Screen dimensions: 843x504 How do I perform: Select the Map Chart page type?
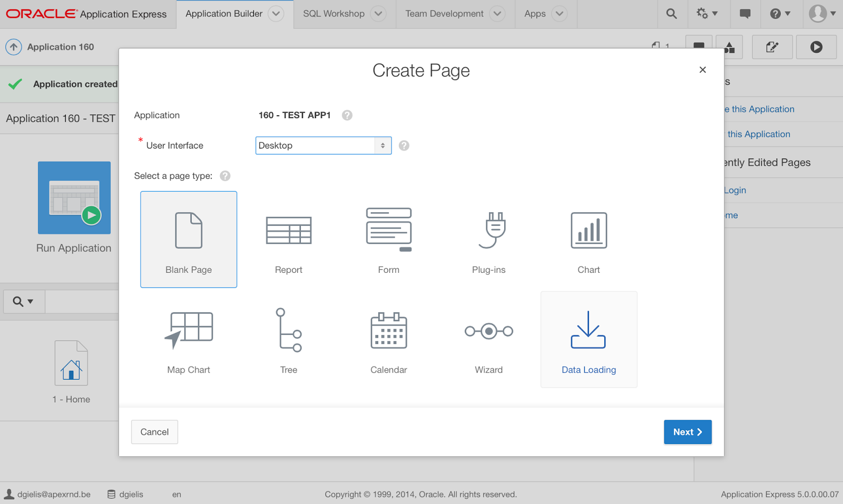(189, 340)
